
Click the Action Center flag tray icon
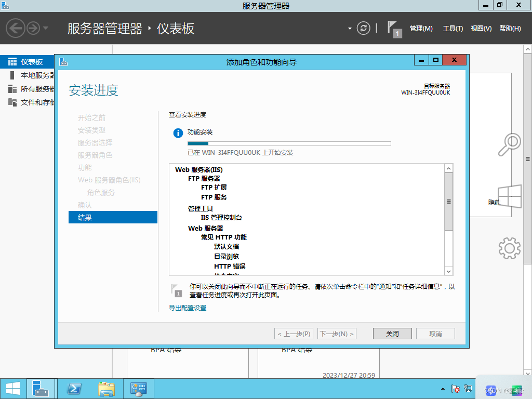coord(455,389)
